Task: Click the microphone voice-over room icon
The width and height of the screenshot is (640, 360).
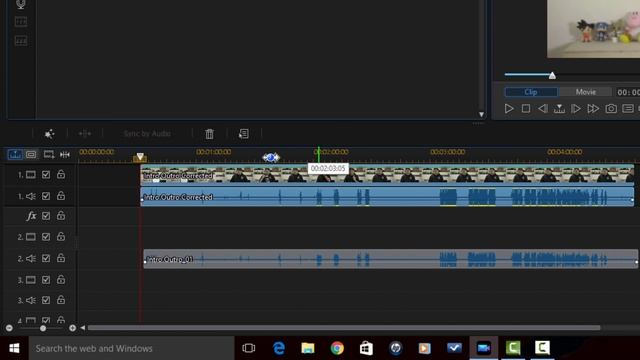Action: pyautogui.click(x=21, y=4)
